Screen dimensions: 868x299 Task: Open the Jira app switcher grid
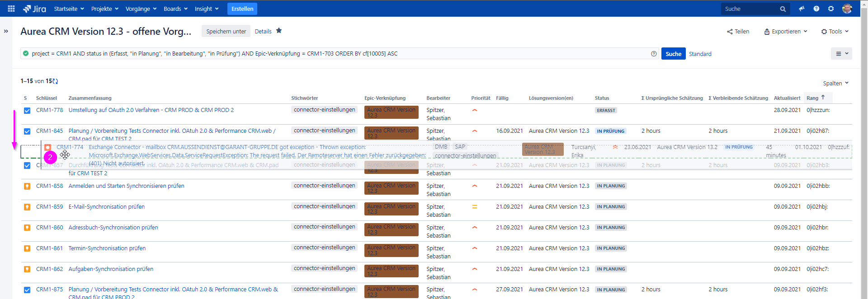11,9
